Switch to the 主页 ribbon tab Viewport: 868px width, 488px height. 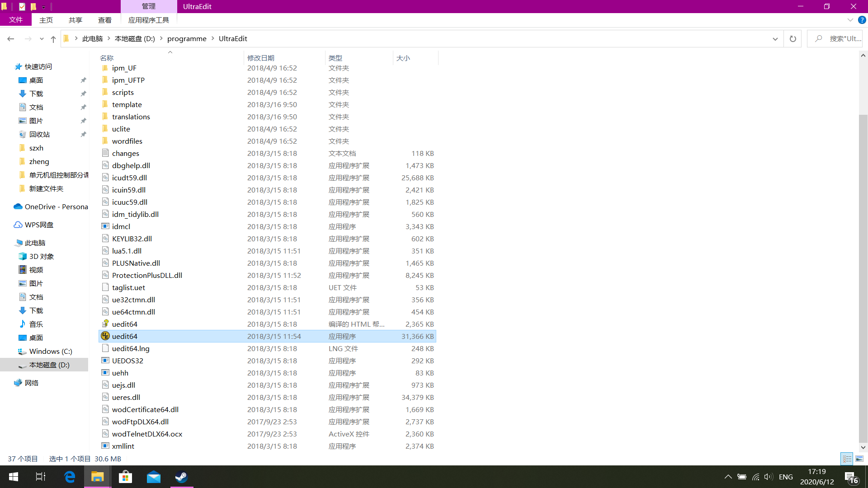click(x=46, y=20)
